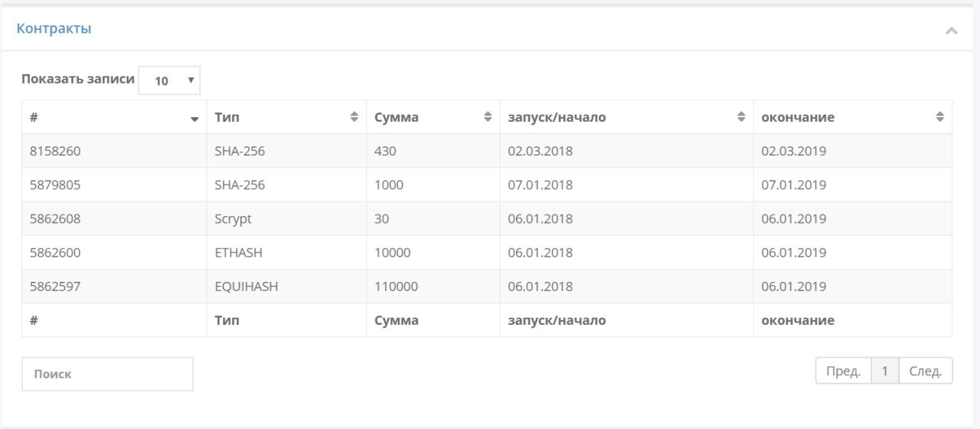Go to next page with След.
Viewport: 980px width, 429px height.
(926, 371)
